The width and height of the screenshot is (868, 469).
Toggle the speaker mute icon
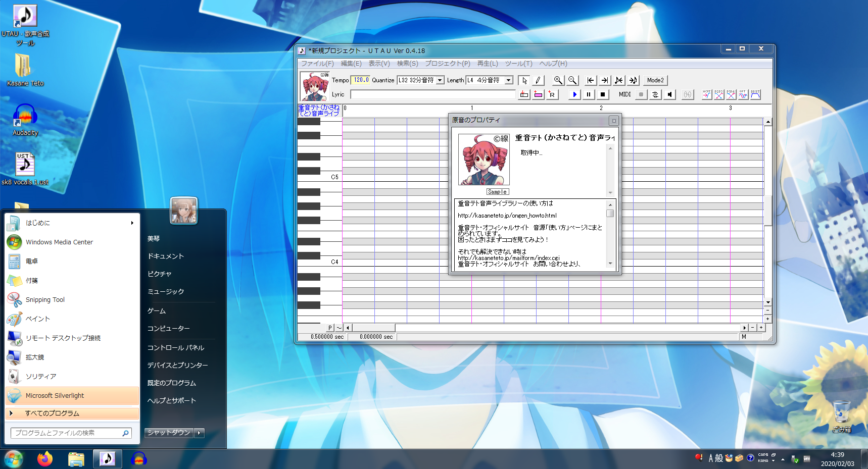point(669,94)
